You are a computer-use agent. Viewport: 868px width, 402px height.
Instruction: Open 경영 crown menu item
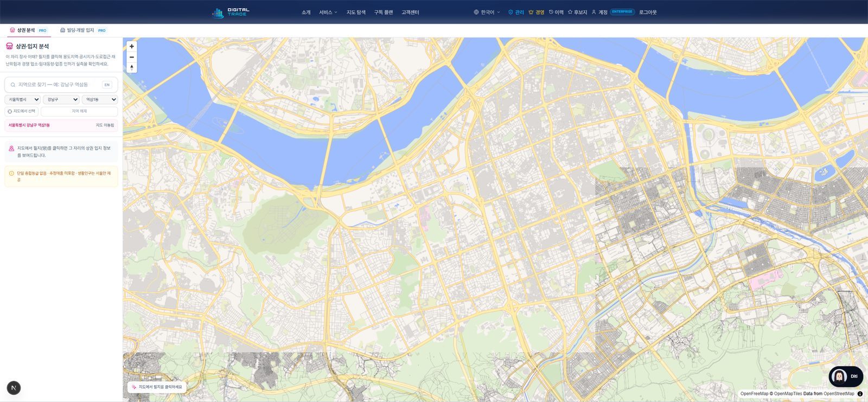click(536, 12)
